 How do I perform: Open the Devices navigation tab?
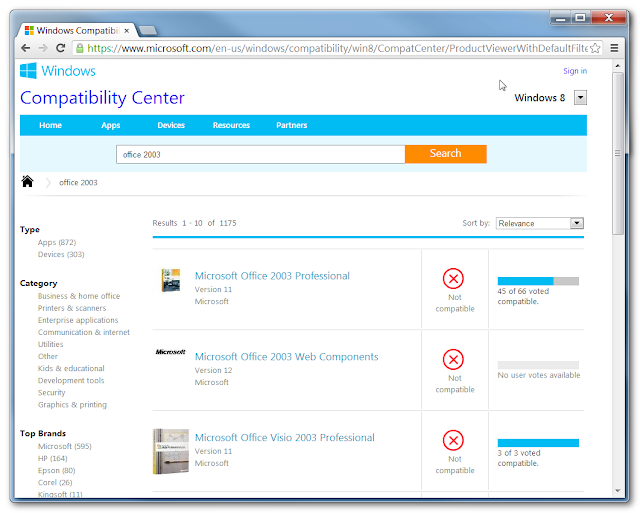point(171,125)
